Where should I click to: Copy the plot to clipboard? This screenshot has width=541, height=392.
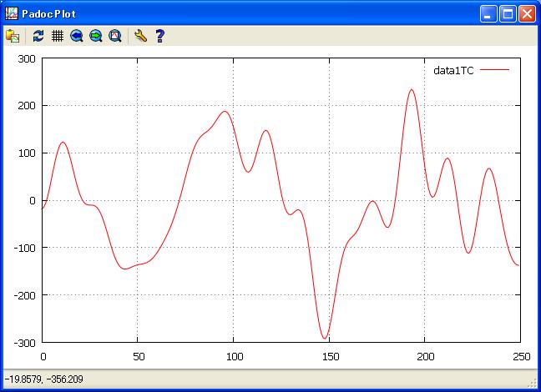pyautogui.click(x=13, y=36)
